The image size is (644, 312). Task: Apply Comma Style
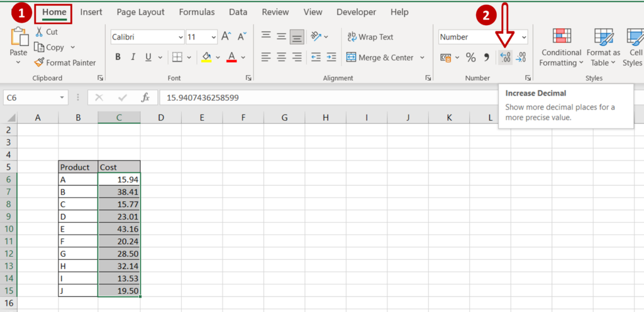pos(487,57)
